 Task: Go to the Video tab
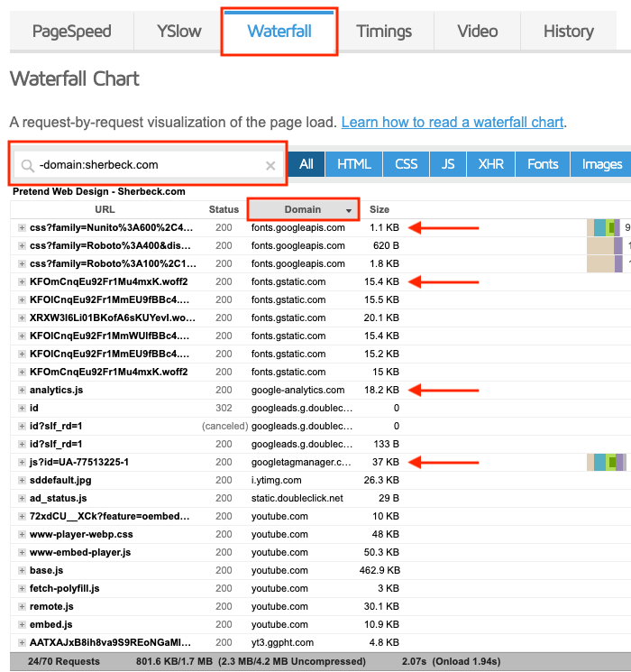pos(477,32)
